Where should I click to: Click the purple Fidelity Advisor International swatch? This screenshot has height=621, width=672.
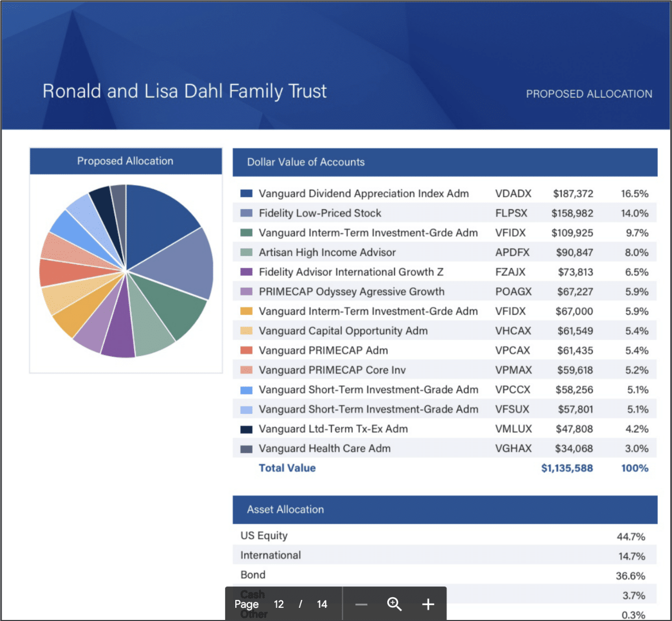point(246,272)
